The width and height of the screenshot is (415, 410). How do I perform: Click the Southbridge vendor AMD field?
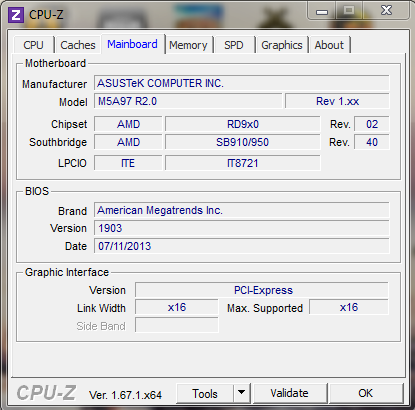(x=128, y=142)
